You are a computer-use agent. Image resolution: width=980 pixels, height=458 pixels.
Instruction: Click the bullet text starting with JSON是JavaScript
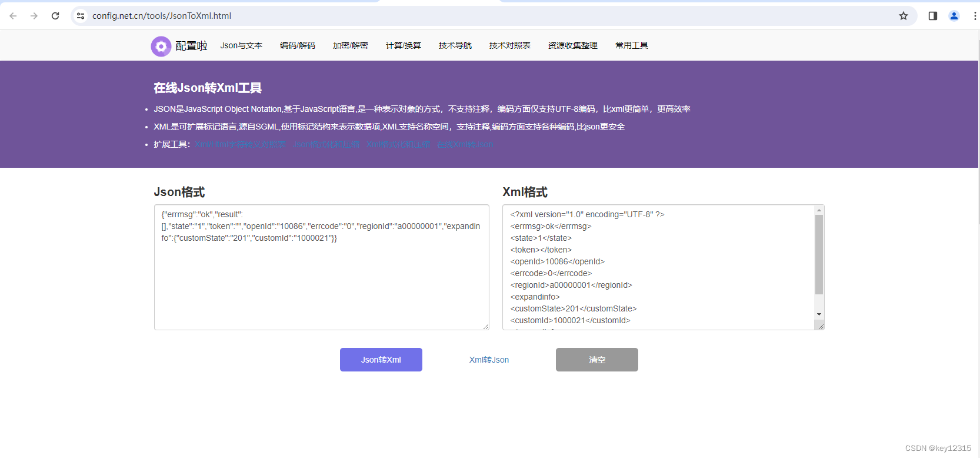[x=422, y=109]
